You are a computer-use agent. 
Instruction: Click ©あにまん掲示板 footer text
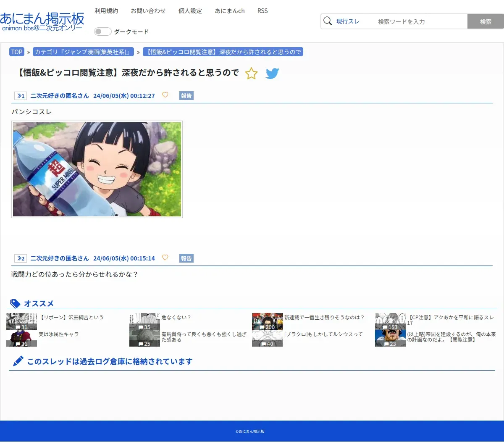pyautogui.click(x=250, y=431)
